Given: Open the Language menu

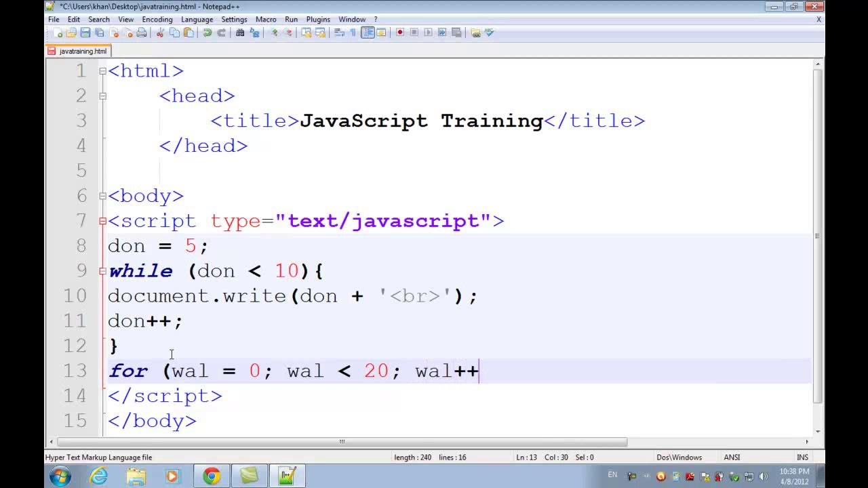Looking at the screenshot, I should (197, 20).
